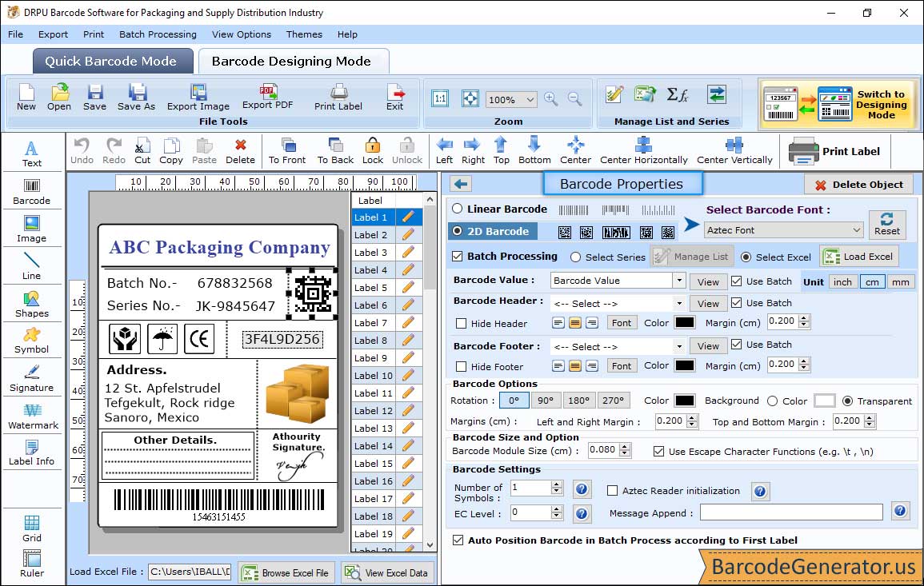The image size is (924, 586).
Task: Toggle Use Batch for Barcode Value
Action: coord(737,281)
